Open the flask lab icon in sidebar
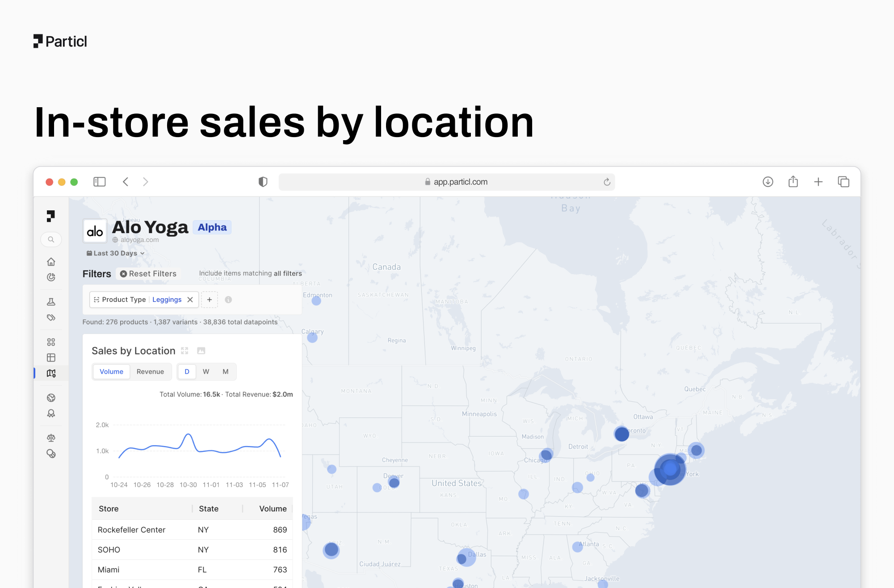 click(x=51, y=302)
